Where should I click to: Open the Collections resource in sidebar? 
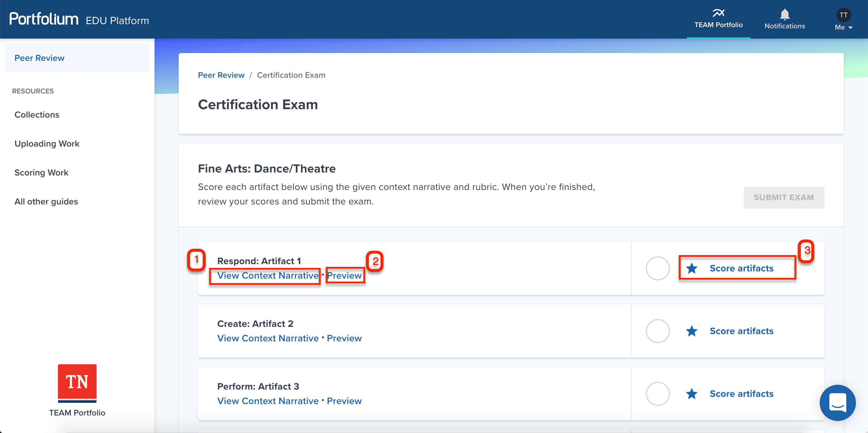(37, 115)
